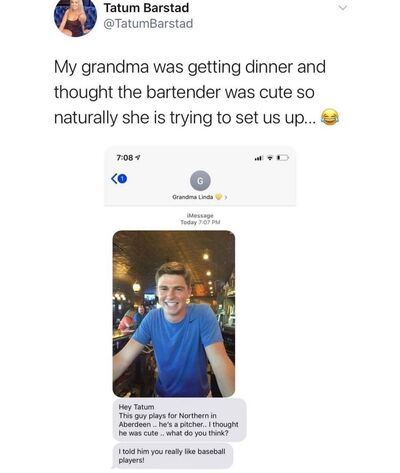This screenshot has width=400, height=473.
Task: Tap the 7:08 clock in status bar
Action: click(x=125, y=158)
